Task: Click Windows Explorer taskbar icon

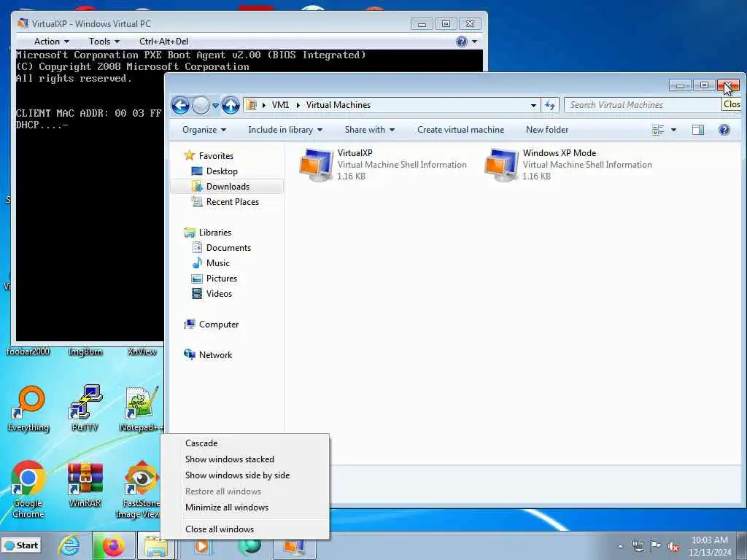Action: [156, 545]
